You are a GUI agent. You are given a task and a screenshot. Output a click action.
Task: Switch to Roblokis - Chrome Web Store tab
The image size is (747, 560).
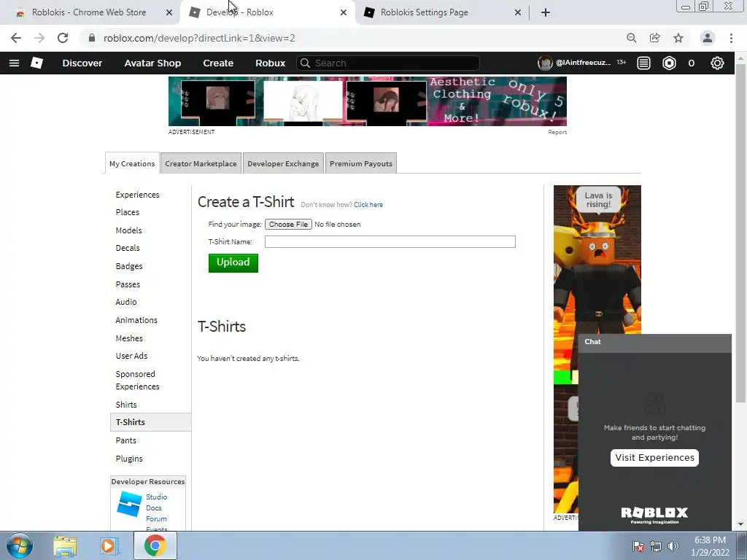[x=89, y=12]
